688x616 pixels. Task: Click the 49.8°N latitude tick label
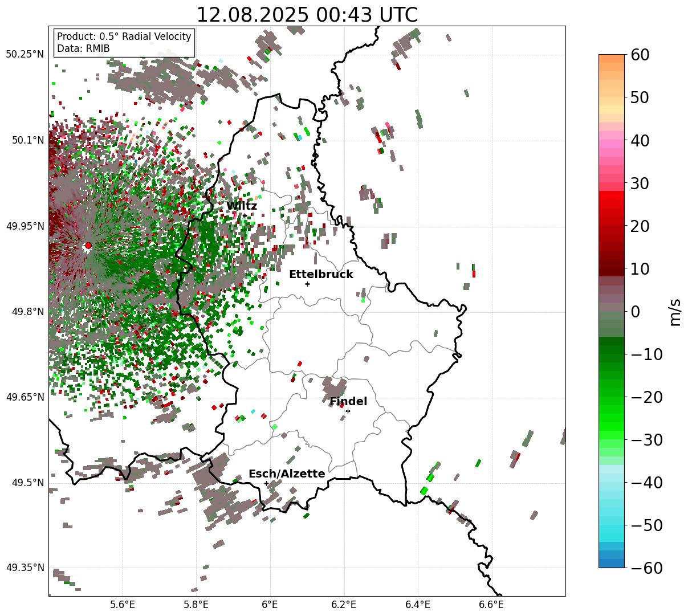click(x=27, y=312)
